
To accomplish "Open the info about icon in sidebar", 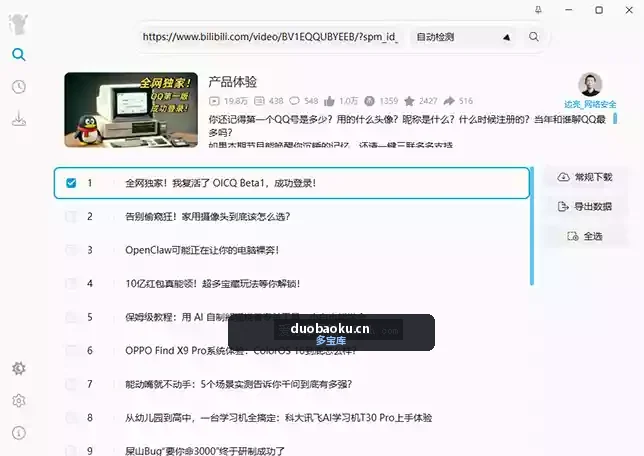I will 18,433.
